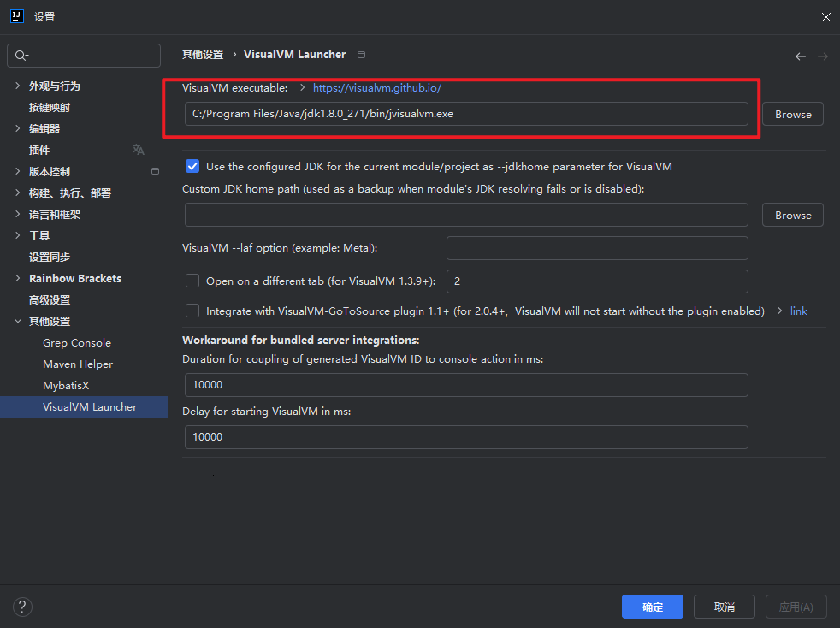Click the help question mark icon

pos(22,607)
